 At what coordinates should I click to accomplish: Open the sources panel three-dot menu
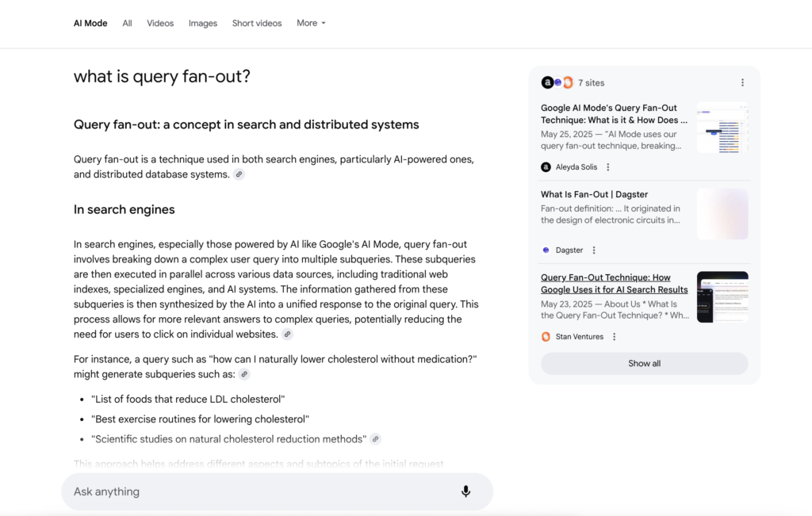(742, 82)
